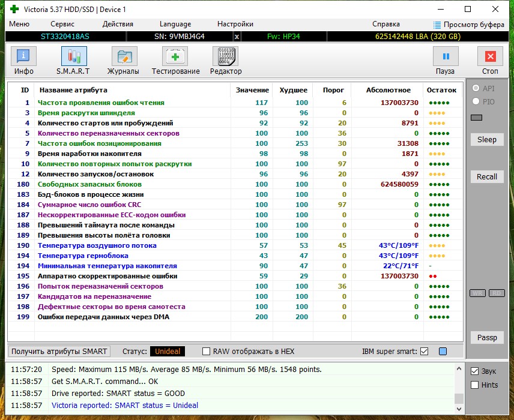Open Просмотр буфера list icon
Viewport: 514px width, 420px height.
(x=437, y=25)
